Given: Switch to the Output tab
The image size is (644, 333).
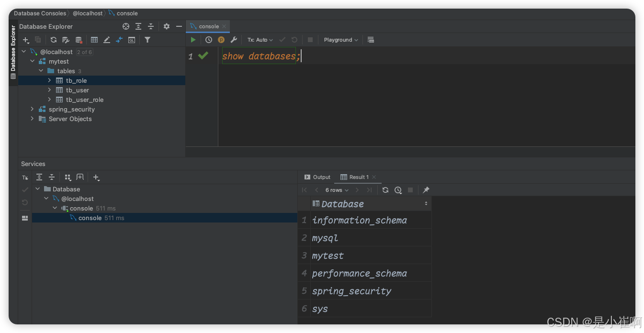Looking at the screenshot, I should click(317, 177).
